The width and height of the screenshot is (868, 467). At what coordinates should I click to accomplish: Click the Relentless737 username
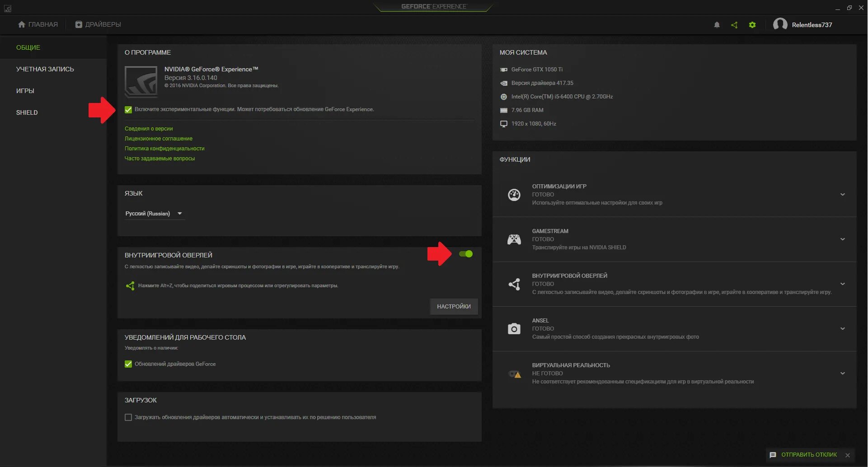(812, 25)
